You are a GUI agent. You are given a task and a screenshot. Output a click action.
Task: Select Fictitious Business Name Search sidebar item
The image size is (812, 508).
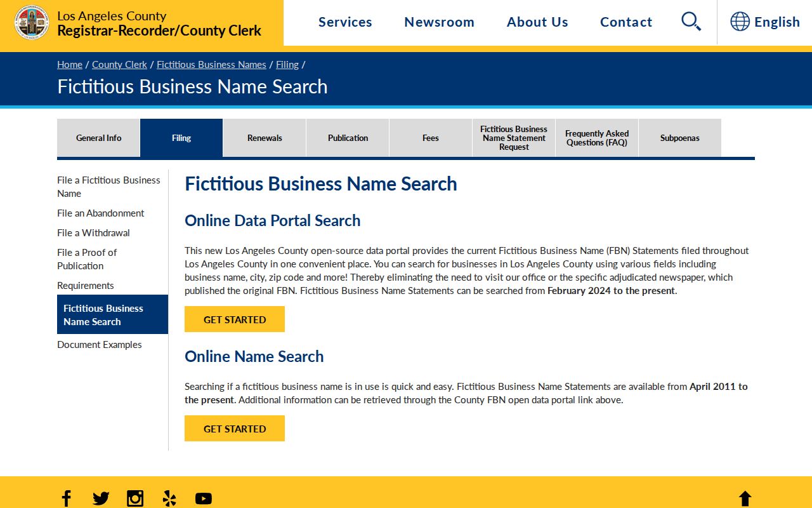point(112,314)
